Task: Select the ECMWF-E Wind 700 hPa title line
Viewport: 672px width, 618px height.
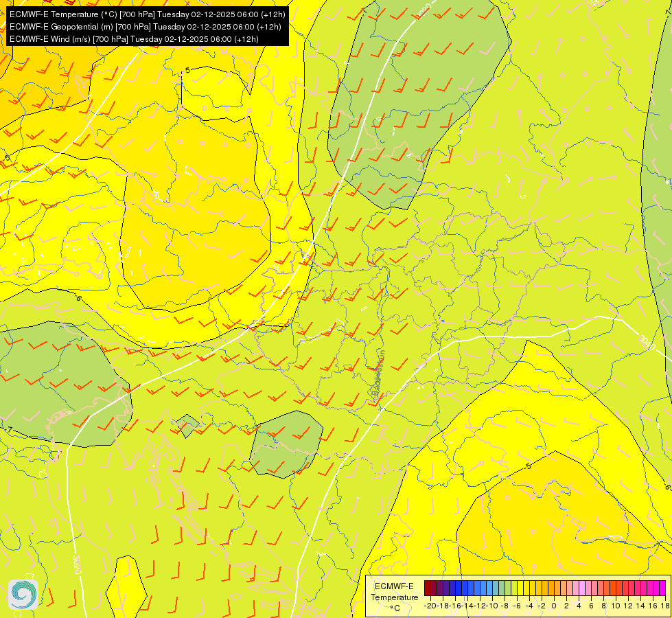Action: tap(133, 39)
